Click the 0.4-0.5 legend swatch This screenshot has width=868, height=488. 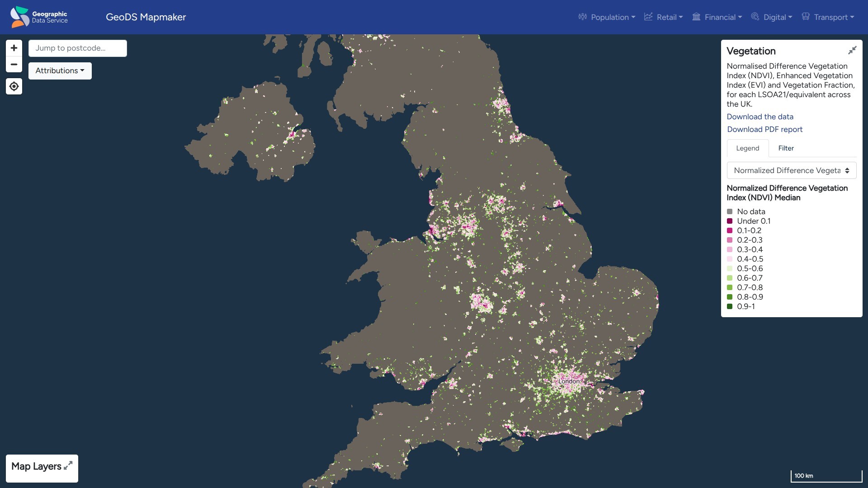(729, 259)
